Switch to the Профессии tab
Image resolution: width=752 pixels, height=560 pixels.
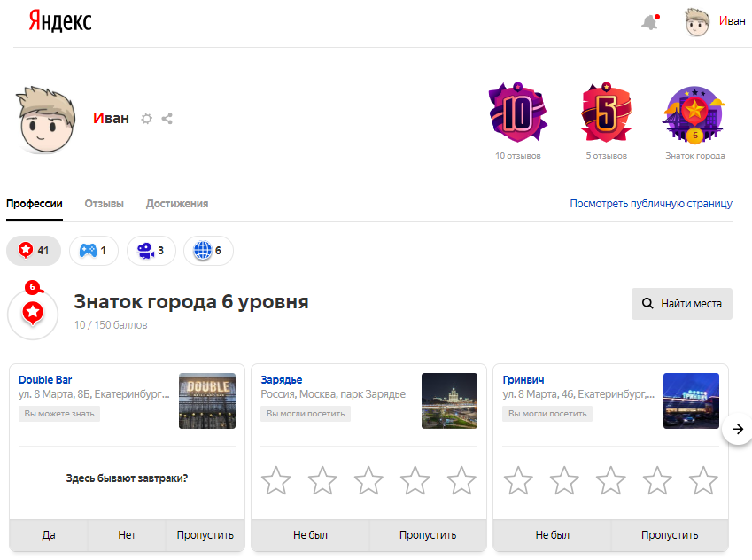click(x=35, y=204)
